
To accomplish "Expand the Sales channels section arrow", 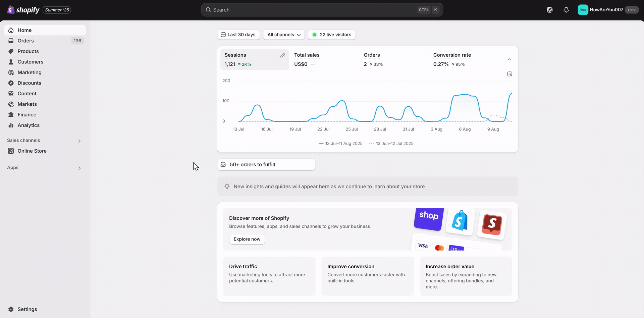I will point(79,141).
